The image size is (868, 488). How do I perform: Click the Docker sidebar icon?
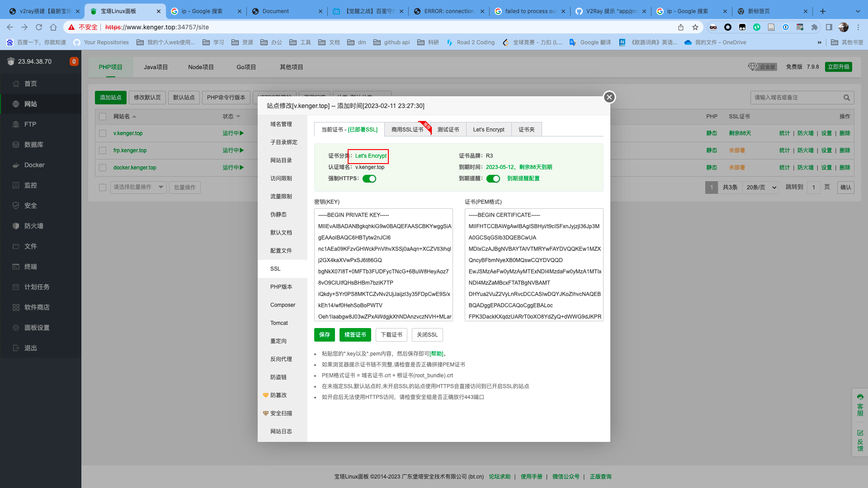(16, 165)
